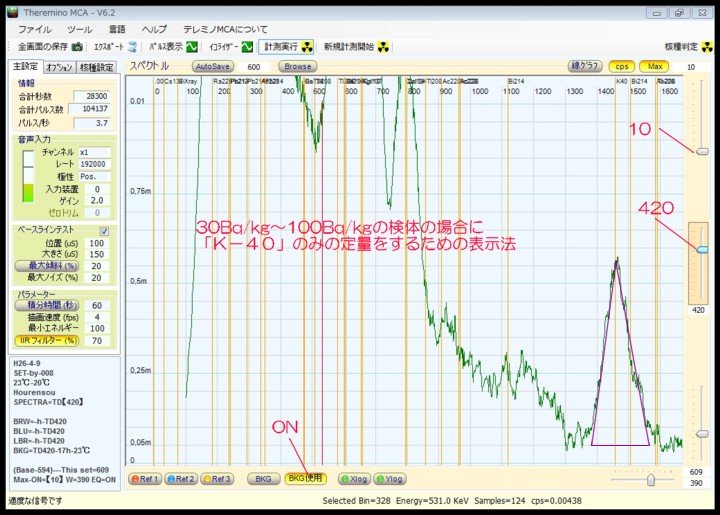720x515 pixels.
Task: Click the notes line BKG=TD420-17h-23℃
Action: point(51,451)
